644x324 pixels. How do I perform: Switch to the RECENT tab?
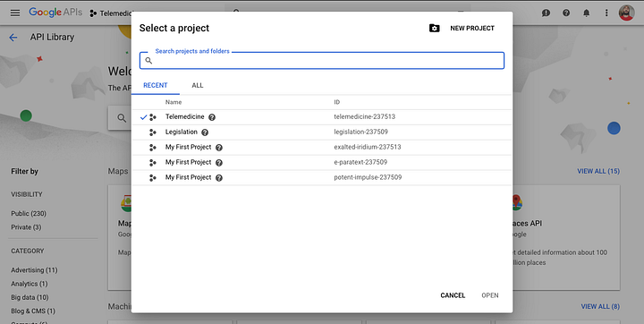click(156, 85)
